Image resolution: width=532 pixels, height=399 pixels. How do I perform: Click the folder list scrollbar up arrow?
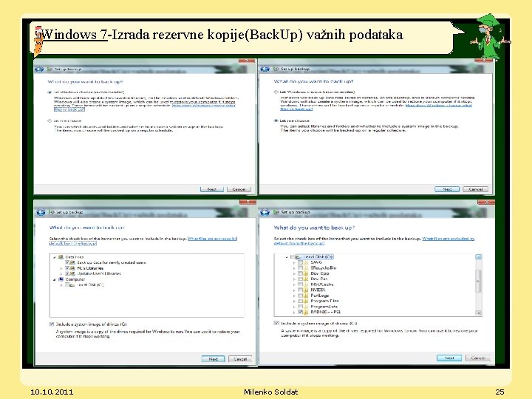pyautogui.click(x=478, y=257)
